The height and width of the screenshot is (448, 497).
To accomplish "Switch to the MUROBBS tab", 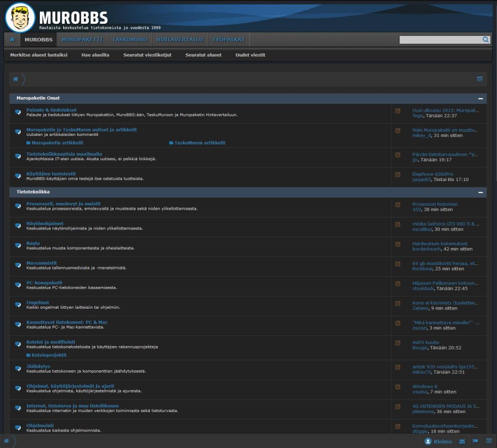I will [39, 40].
